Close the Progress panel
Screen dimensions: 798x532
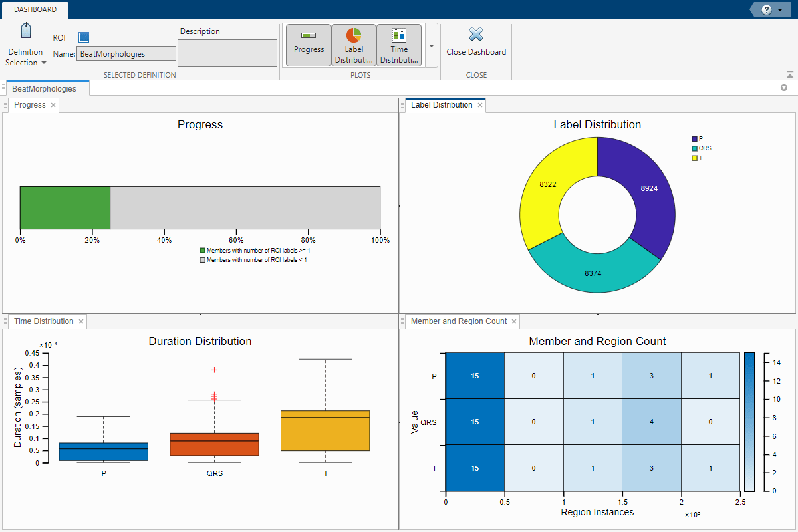point(53,104)
